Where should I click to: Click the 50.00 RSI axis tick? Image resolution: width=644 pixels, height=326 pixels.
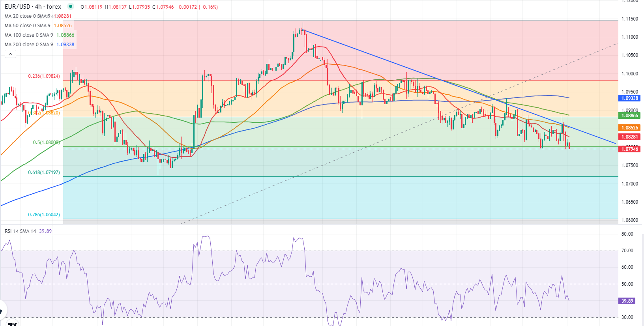627,284
